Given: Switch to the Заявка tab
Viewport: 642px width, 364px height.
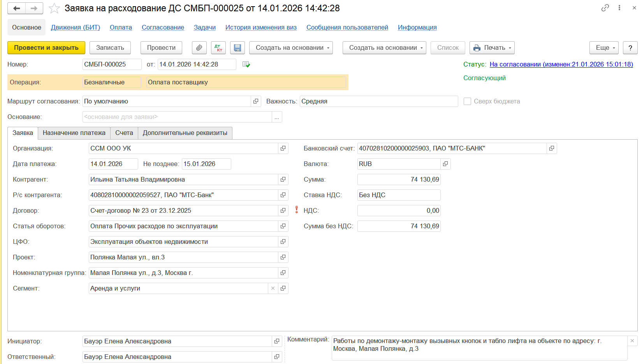Looking at the screenshot, I should (23, 133).
